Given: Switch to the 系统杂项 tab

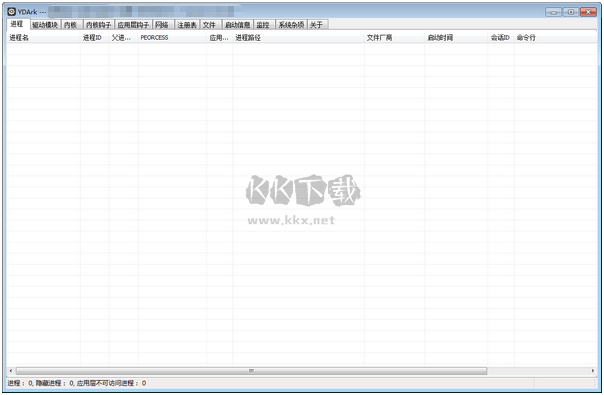Looking at the screenshot, I should pyautogui.click(x=291, y=25).
